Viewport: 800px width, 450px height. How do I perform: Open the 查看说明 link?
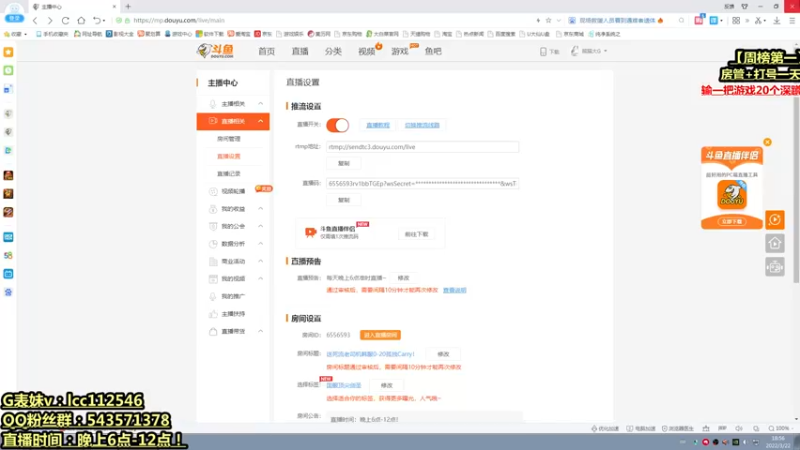pyautogui.click(x=455, y=290)
